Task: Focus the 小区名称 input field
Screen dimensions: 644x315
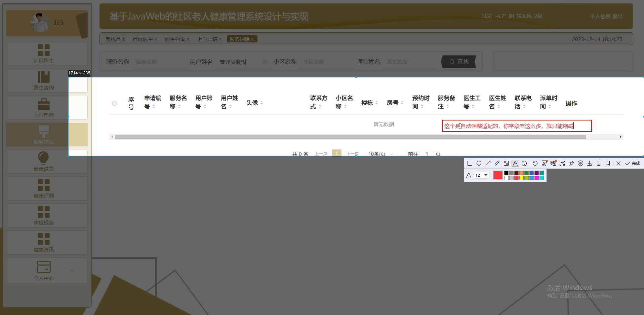Action: pyautogui.click(x=327, y=62)
